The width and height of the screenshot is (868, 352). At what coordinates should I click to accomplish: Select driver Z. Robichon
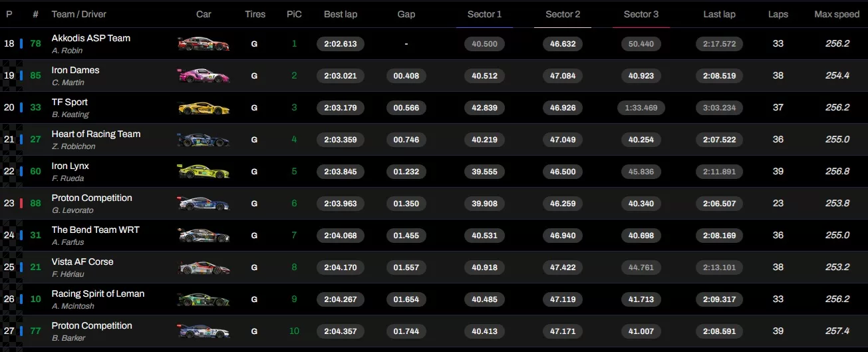click(x=73, y=146)
